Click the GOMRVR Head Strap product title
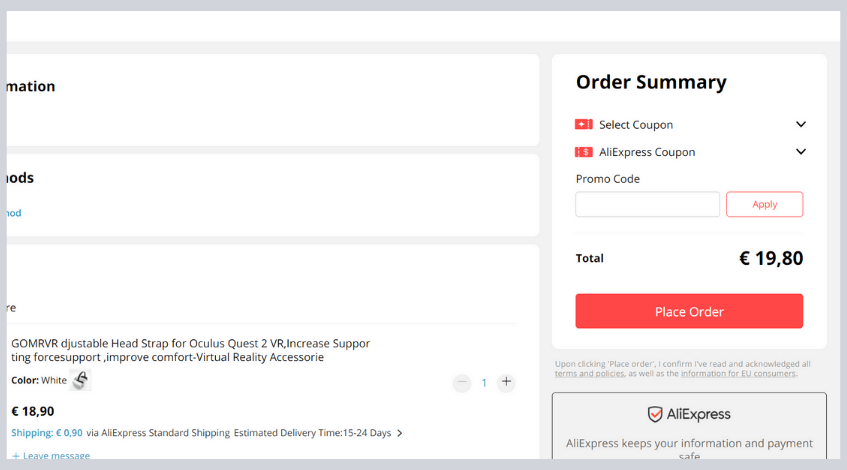This screenshot has height=470, width=847. pyautogui.click(x=191, y=350)
